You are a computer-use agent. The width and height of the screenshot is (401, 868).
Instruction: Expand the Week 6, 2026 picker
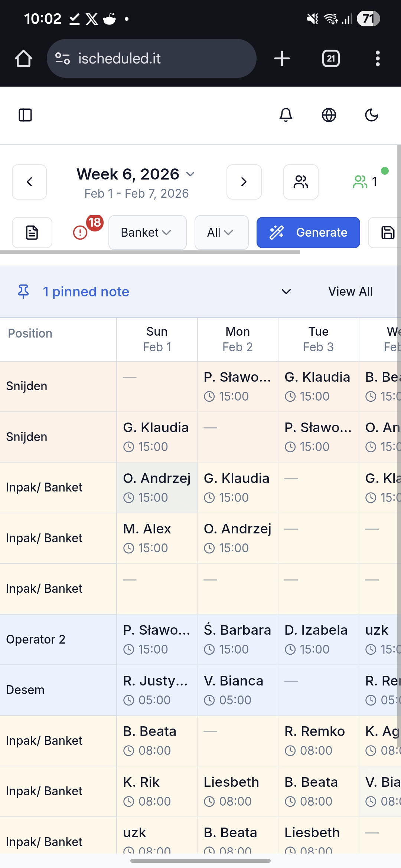tap(136, 175)
